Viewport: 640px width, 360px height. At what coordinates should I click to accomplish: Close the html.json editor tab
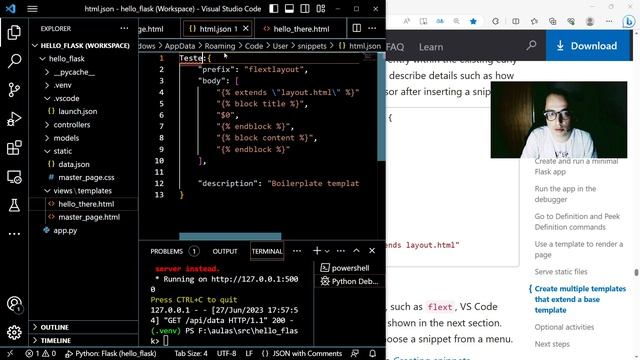point(245,28)
